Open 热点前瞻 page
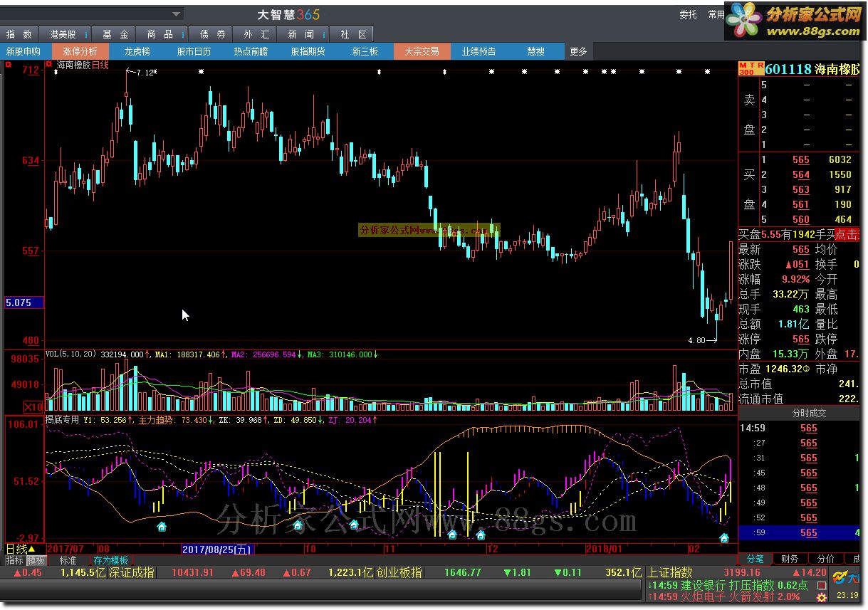This screenshot has height=610, width=868. tap(251, 51)
